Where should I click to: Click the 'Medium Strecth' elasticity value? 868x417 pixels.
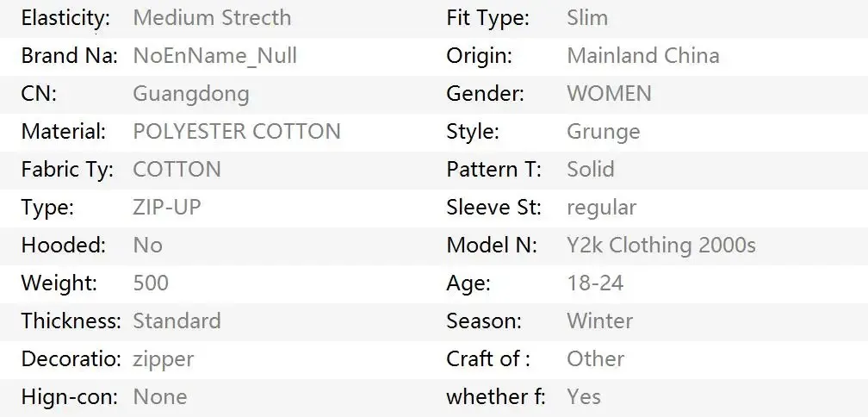pyautogui.click(x=212, y=18)
